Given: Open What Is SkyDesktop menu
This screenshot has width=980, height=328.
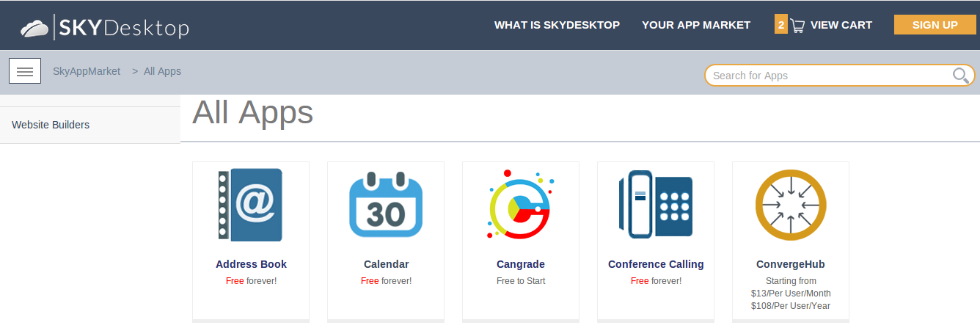Looking at the screenshot, I should tap(557, 25).
